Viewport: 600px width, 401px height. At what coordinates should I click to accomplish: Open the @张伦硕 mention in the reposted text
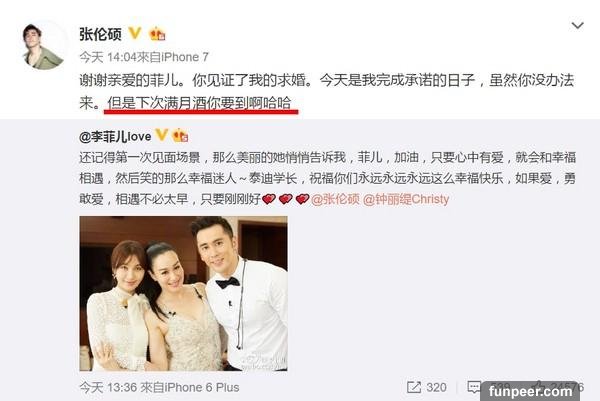coord(335,199)
